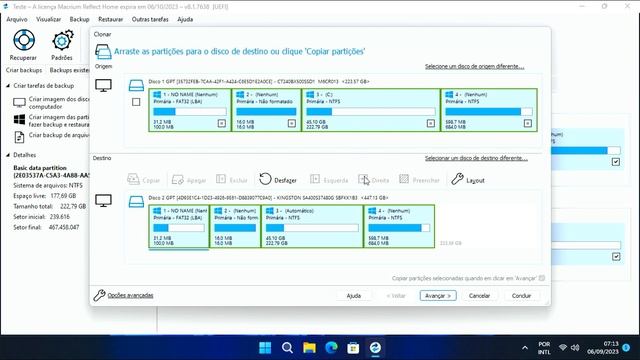The width and height of the screenshot is (640, 360).
Task: Click the Criar imagem dos discos icon
Action: [x=19, y=102]
